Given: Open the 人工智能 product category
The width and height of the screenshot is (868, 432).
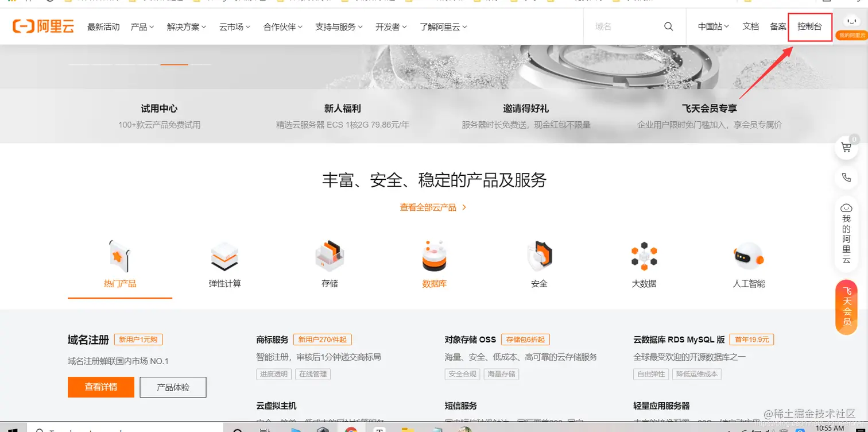Looking at the screenshot, I should pyautogui.click(x=749, y=256).
